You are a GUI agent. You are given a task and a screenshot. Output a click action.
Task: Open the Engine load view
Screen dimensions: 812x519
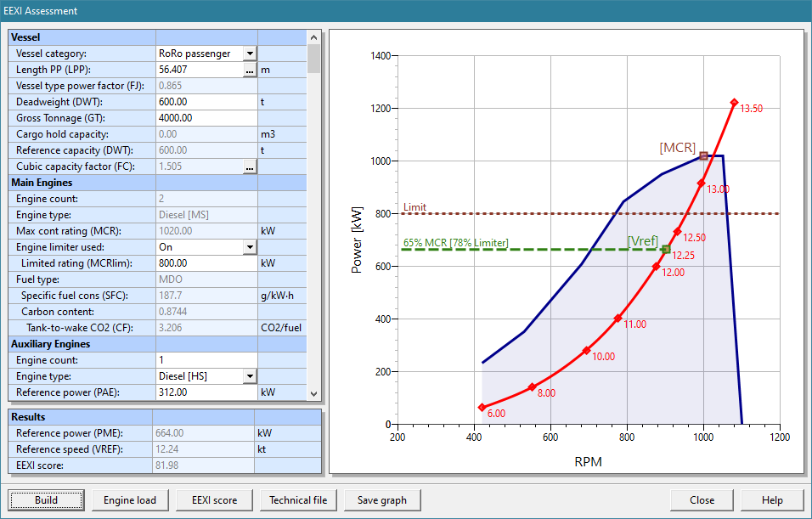pyautogui.click(x=130, y=500)
